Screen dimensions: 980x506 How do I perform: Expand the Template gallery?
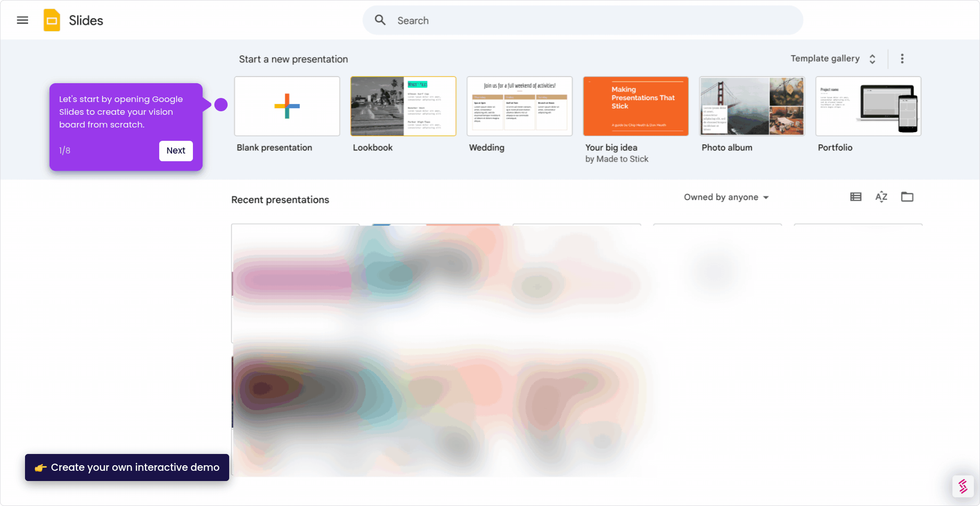click(x=833, y=59)
